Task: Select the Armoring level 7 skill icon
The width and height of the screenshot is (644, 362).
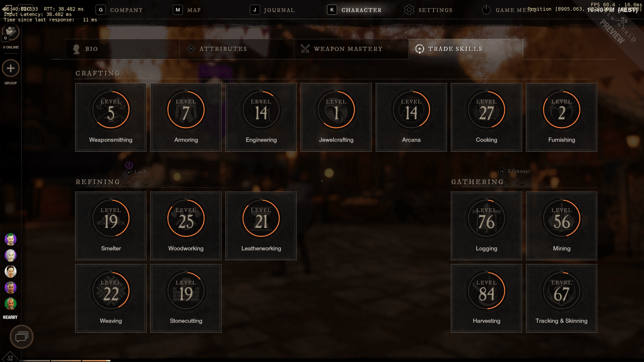Action: [x=186, y=110]
